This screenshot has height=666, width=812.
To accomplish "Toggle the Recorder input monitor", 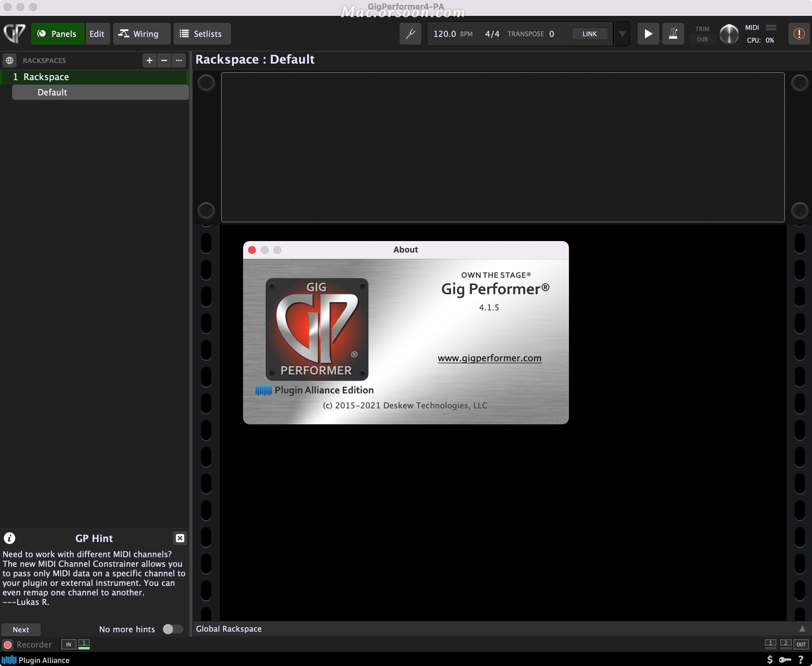I will 67,644.
